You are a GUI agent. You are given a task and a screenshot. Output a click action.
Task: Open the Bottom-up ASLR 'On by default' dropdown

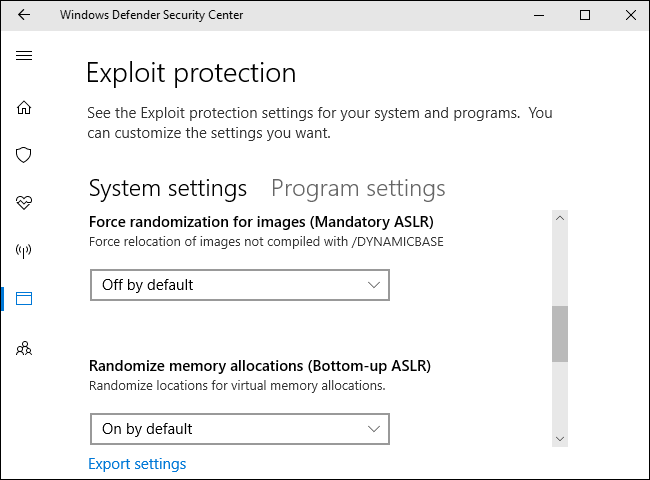pos(239,429)
